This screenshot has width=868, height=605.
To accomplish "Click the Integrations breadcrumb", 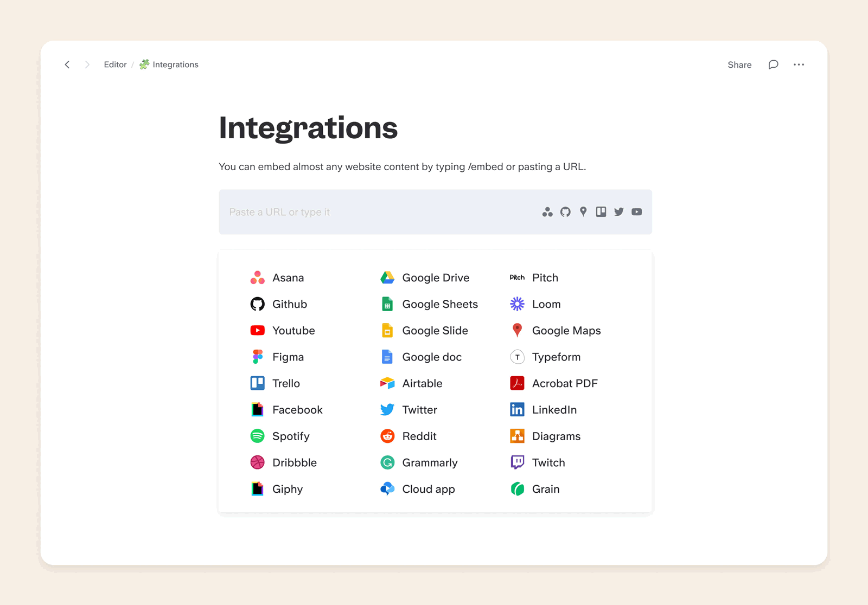I will (169, 65).
